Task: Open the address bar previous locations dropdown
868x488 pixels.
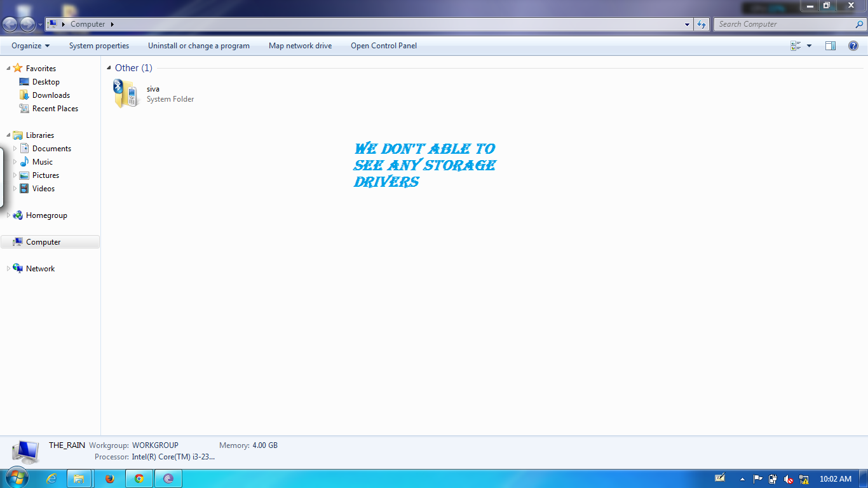Action: (x=688, y=24)
